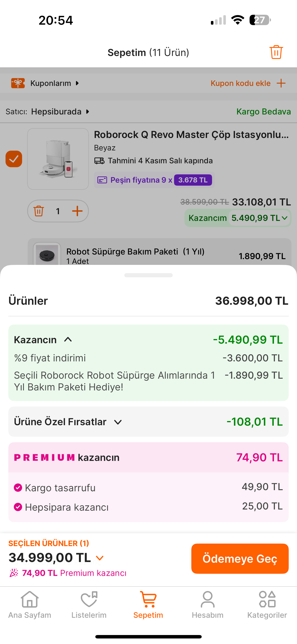Increase Roborock quantity with plus icon
The width and height of the screenshot is (297, 644).
(77, 211)
